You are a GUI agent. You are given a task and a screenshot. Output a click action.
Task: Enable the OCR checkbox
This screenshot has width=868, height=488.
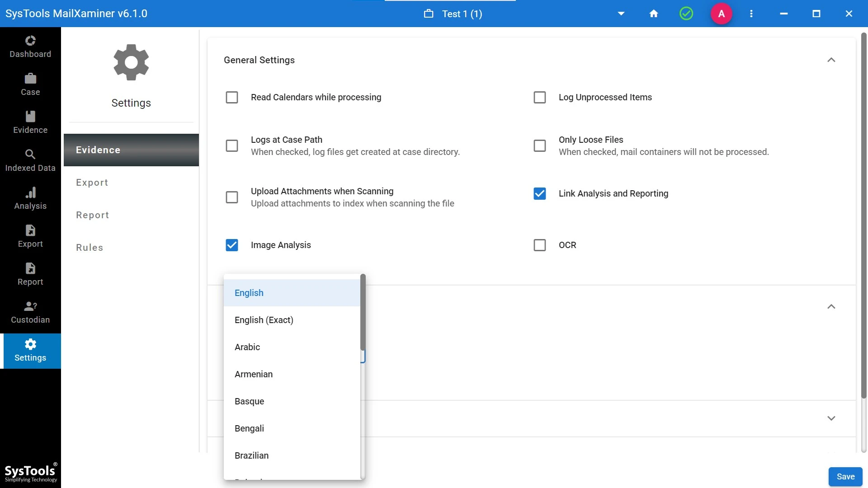540,245
